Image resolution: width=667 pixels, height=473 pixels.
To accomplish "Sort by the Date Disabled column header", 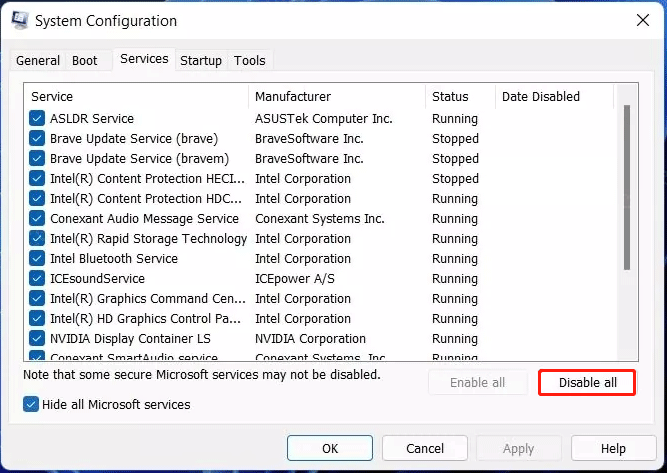I will [554, 97].
